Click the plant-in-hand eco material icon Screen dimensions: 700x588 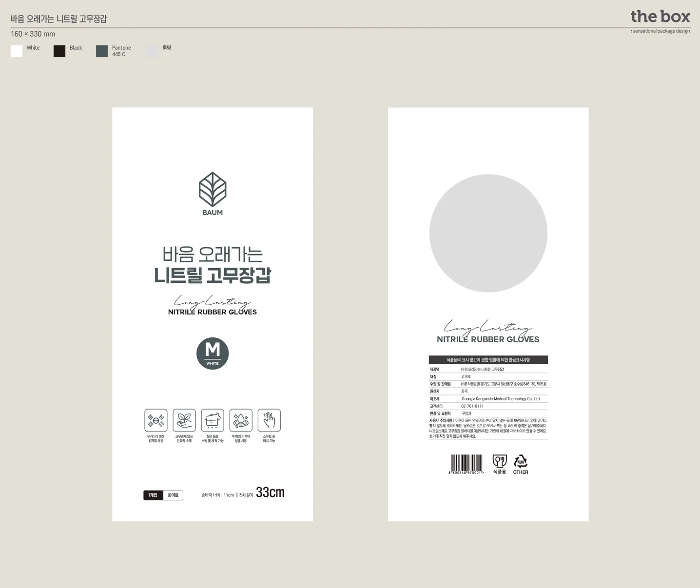point(184,420)
